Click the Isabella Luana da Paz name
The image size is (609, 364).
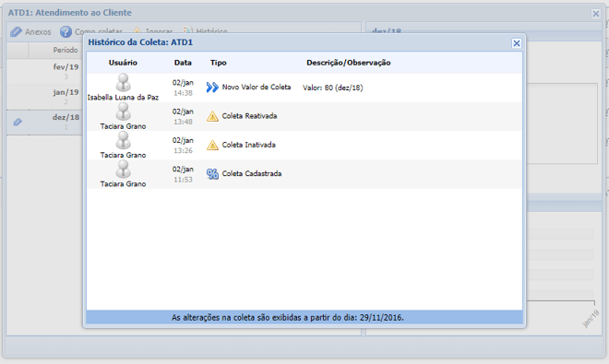123,98
